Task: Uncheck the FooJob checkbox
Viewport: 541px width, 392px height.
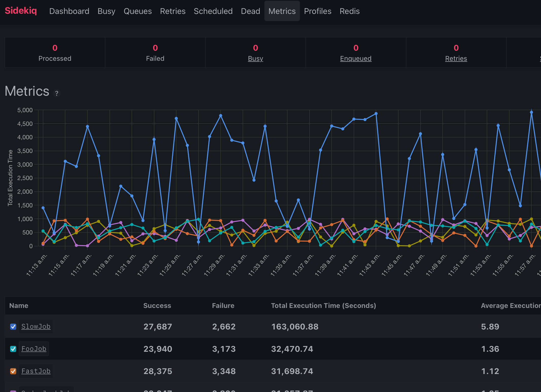Action: point(13,349)
